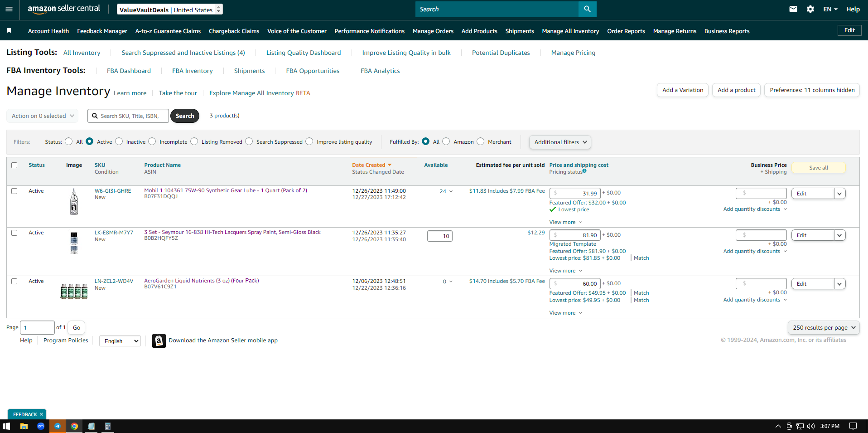The image size is (868, 433).
Task: Open Account Health in navigation bar
Action: [x=48, y=31]
